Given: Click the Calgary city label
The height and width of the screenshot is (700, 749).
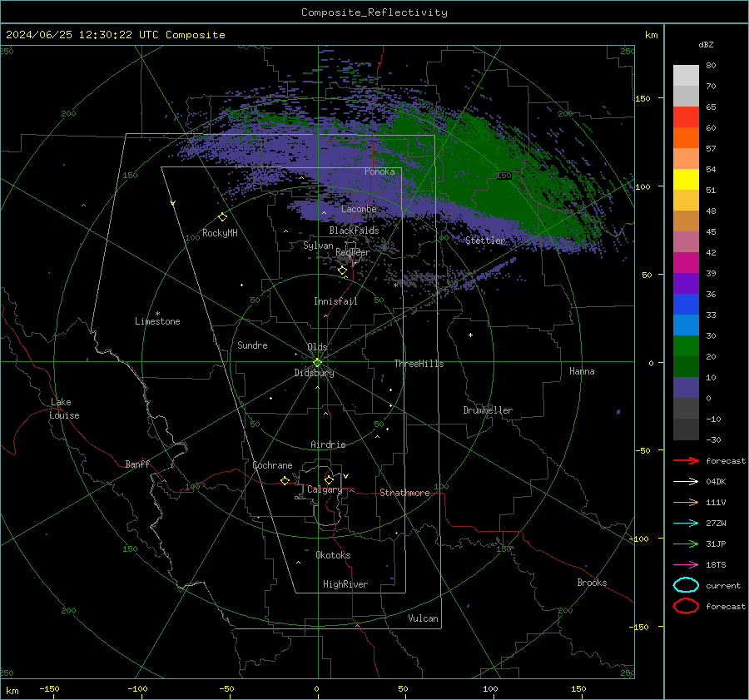Looking at the screenshot, I should (x=325, y=489).
